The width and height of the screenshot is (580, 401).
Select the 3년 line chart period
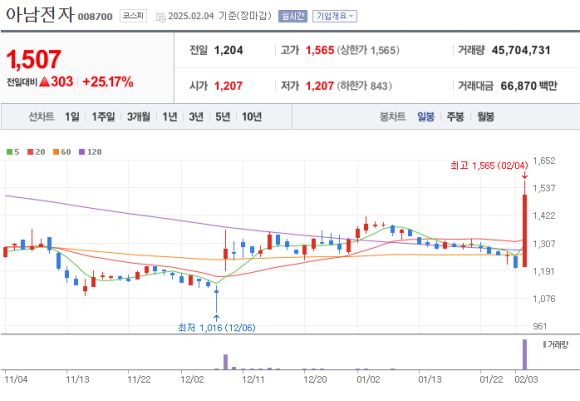(x=196, y=117)
